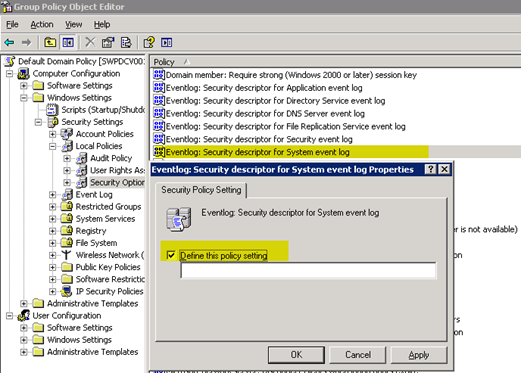The width and height of the screenshot is (521, 373).
Task: Select Eventlog: Security descriptor for System event log
Action: [258, 152]
